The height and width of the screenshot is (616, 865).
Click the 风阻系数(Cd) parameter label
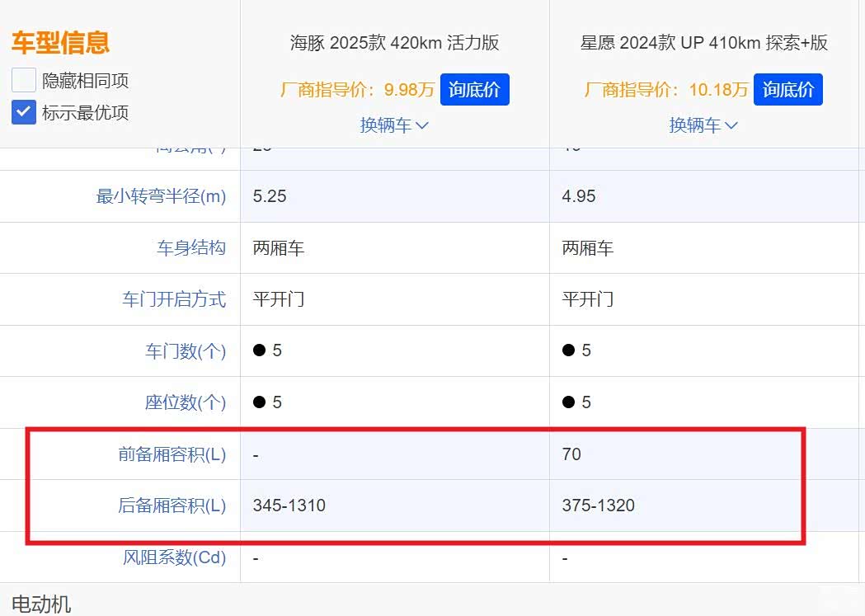coord(174,557)
